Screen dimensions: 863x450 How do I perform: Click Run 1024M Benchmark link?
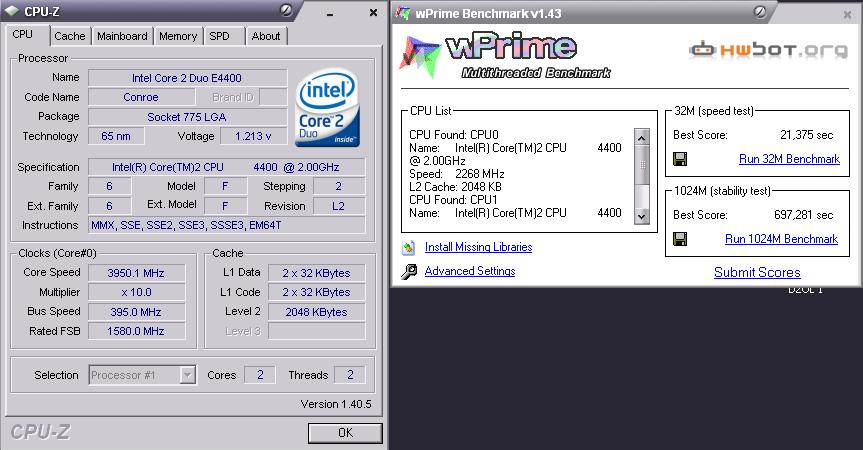(x=782, y=239)
